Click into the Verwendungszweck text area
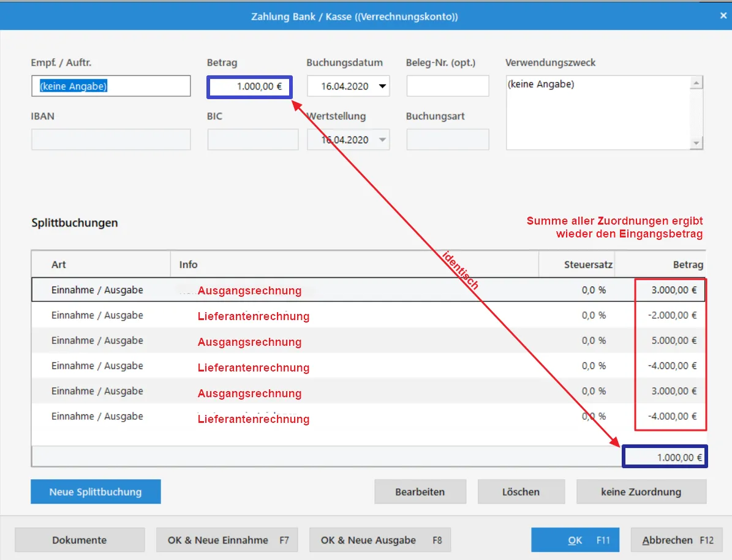732x560 pixels. (x=597, y=112)
